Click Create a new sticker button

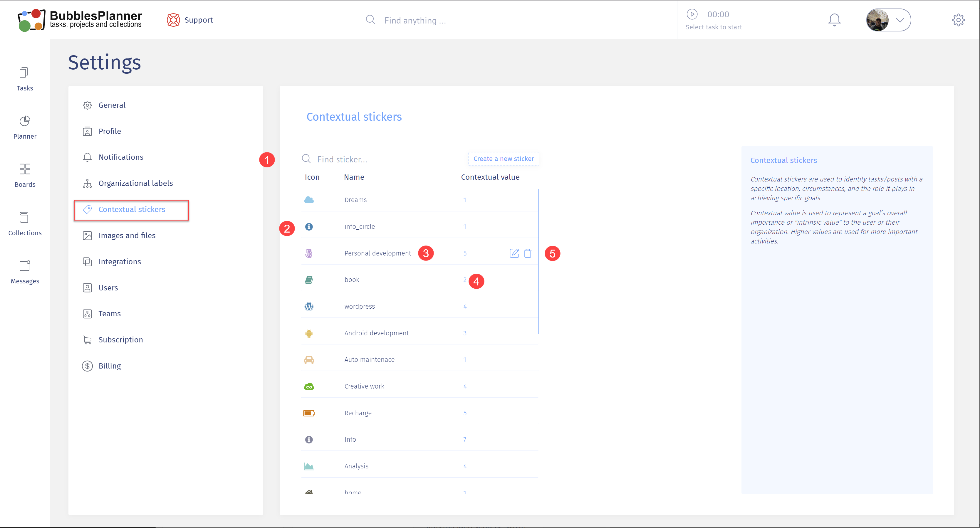pyautogui.click(x=503, y=159)
